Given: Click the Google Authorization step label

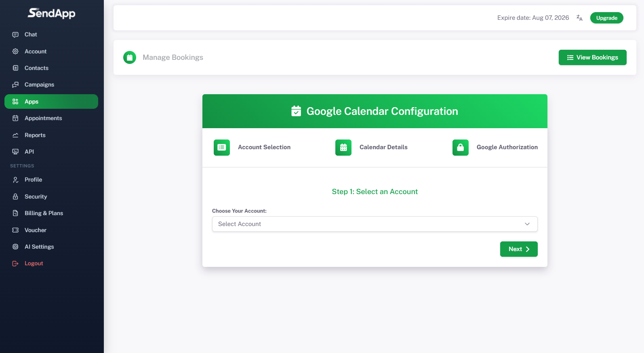Looking at the screenshot, I should tap(507, 147).
